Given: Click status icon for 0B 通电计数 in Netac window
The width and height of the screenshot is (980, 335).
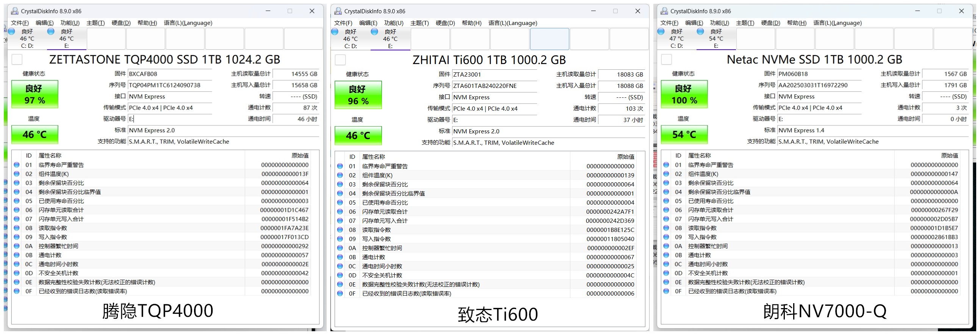Looking at the screenshot, I should click(666, 255).
